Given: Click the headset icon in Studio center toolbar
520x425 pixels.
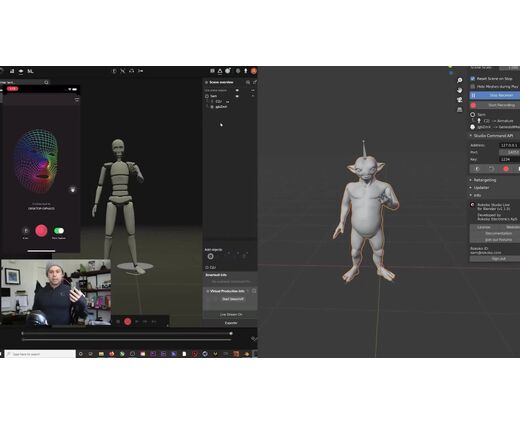Looking at the screenshot, I should click(132, 71).
